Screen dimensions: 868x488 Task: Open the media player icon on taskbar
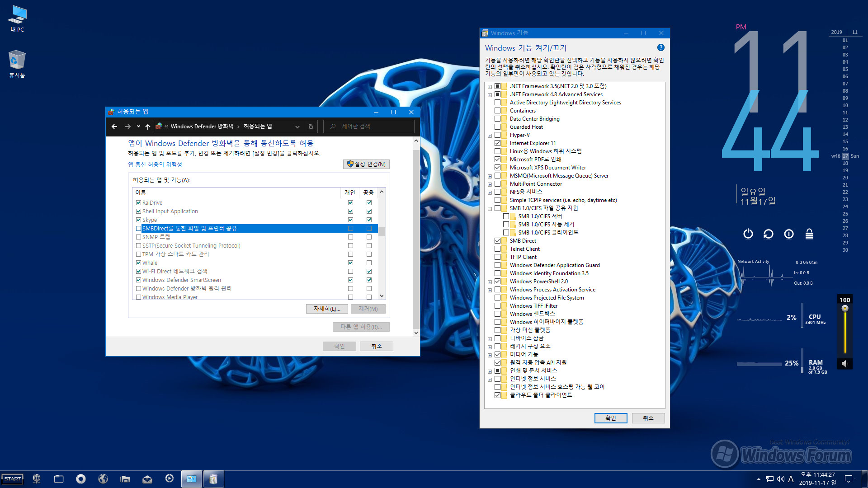coord(170,479)
